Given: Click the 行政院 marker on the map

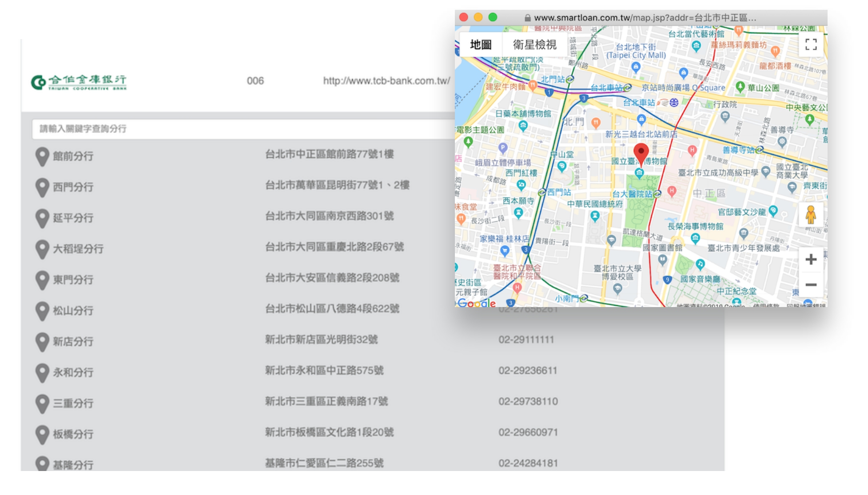Looking at the screenshot, I should [x=725, y=116].
